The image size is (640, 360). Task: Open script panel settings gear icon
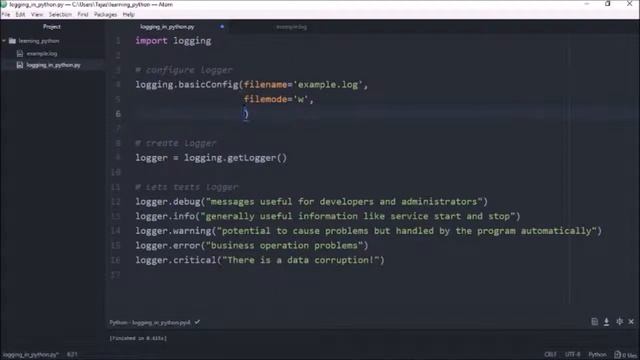tap(620, 322)
